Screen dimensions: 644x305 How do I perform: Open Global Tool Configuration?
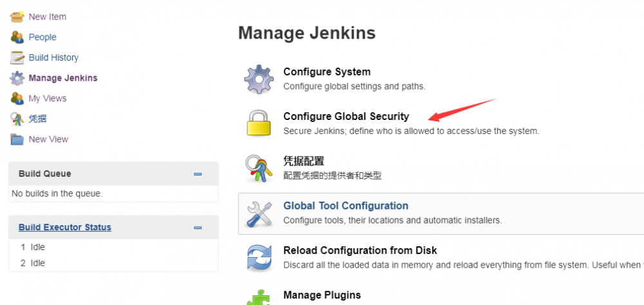click(346, 206)
